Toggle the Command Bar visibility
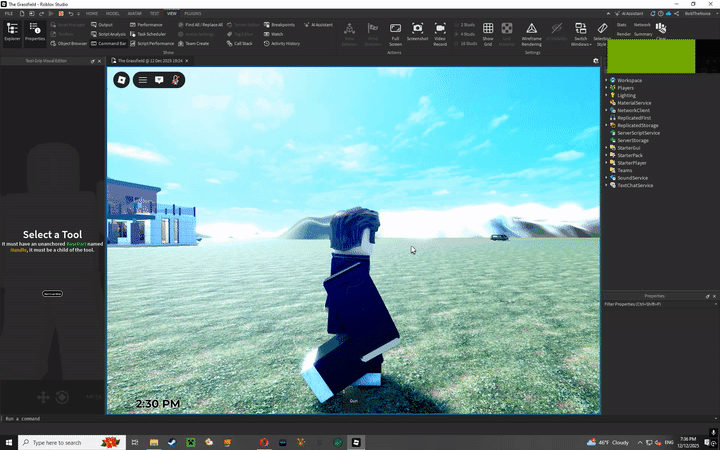 [110, 44]
